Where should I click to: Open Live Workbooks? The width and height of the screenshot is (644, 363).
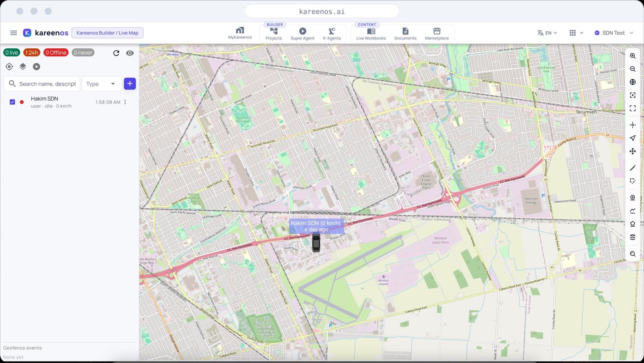[371, 34]
